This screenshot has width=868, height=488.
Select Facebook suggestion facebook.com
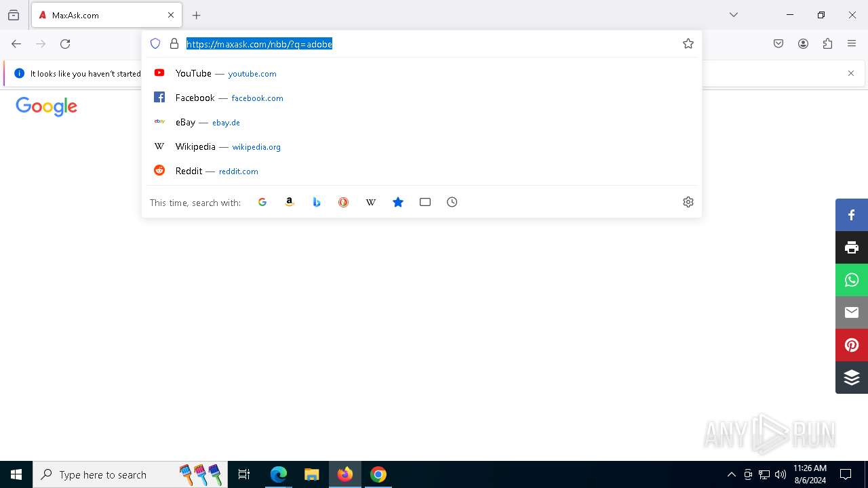coord(421,98)
